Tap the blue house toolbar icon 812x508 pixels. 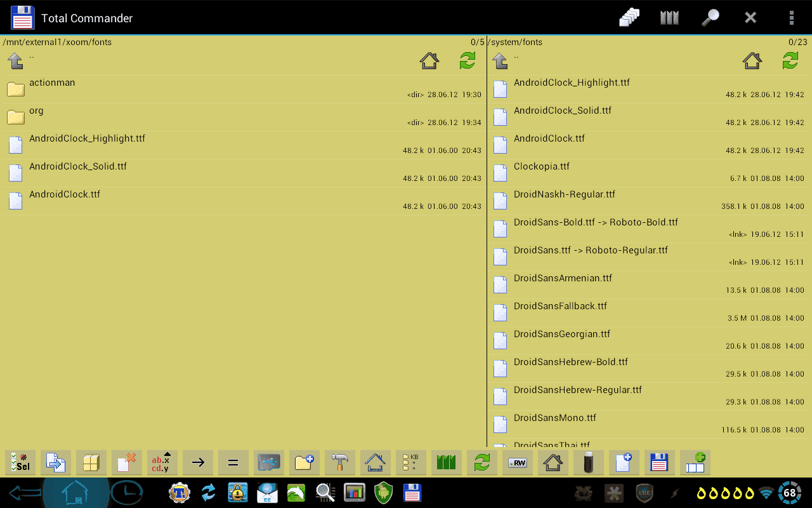[x=376, y=463]
